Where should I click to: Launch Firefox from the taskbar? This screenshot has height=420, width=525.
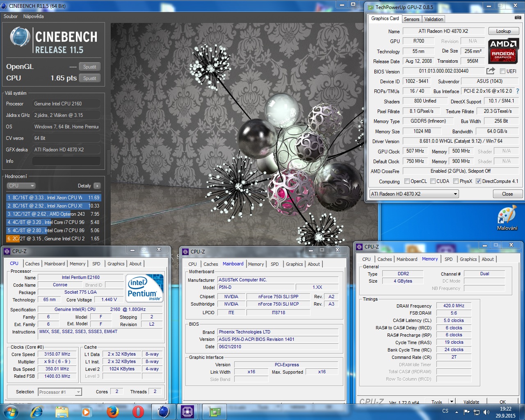(112, 412)
